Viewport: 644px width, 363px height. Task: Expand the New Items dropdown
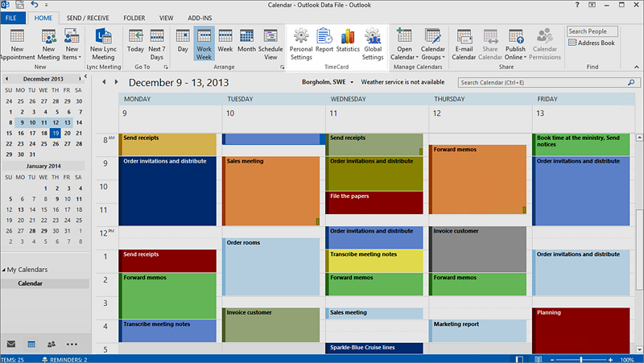click(x=72, y=43)
